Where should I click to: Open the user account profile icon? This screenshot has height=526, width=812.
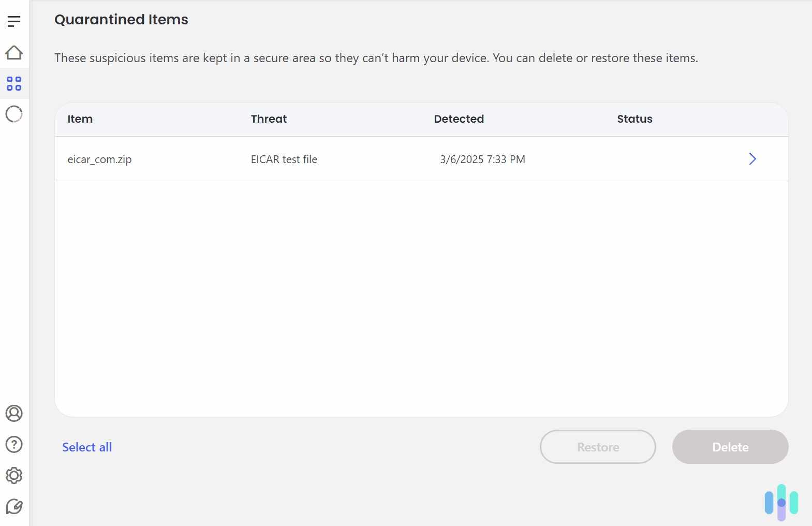coord(14,413)
